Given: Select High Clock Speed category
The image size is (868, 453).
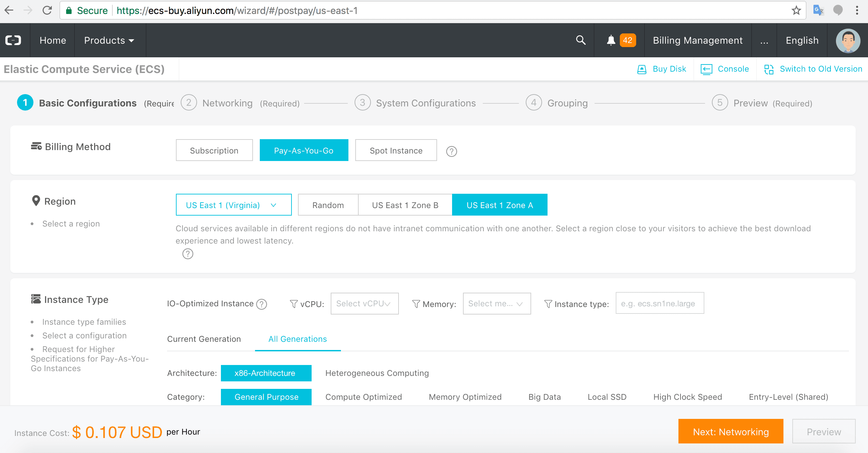Looking at the screenshot, I should 688,397.
